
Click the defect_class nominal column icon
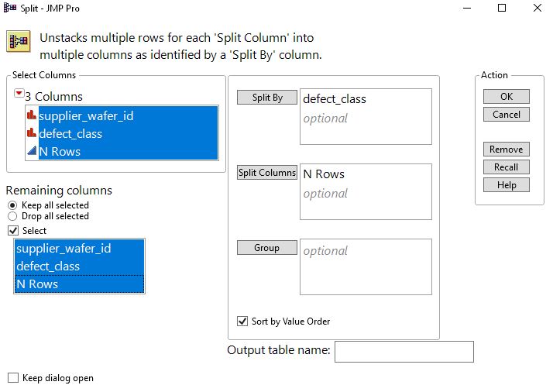[x=32, y=134]
